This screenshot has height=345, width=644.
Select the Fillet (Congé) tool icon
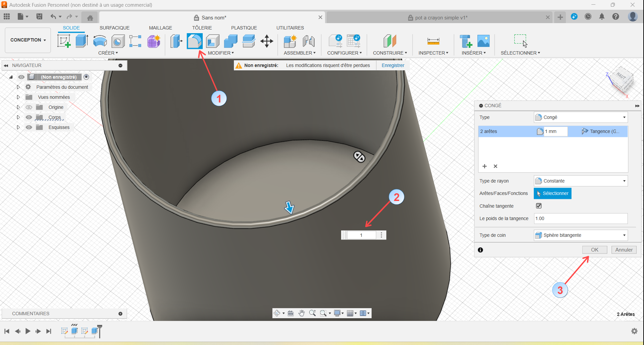(194, 42)
